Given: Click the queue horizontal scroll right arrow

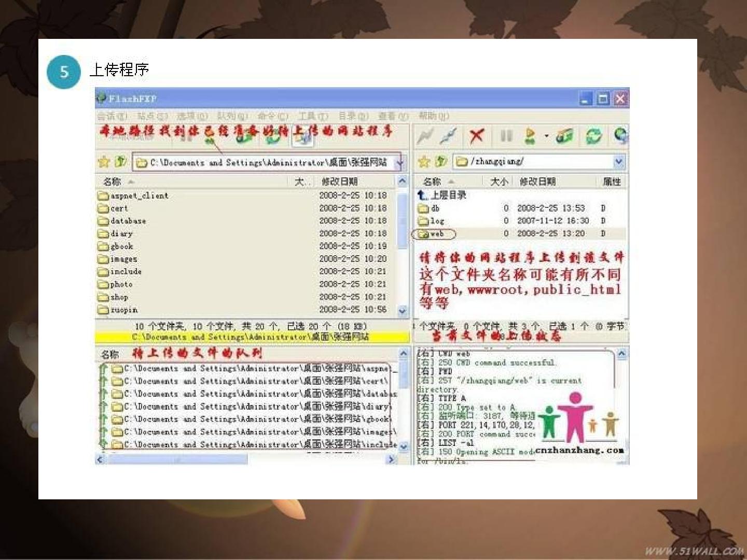Looking at the screenshot, I should pos(392,459).
